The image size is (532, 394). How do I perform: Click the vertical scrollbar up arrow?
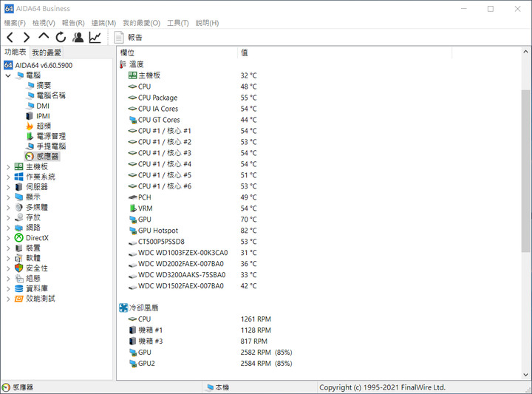click(525, 52)
